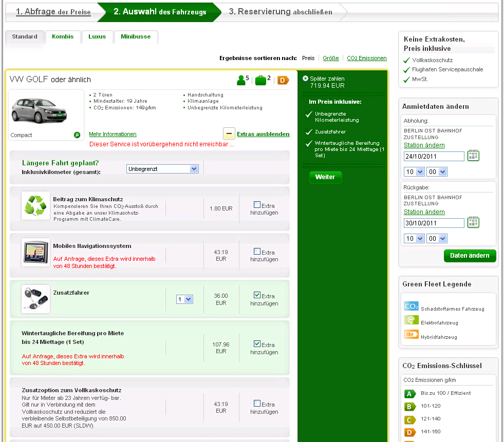The width and height of the screenshot is (504, 442).
Task: Tick the Mobiles Navigationssystem extra checkbox
Action: (257, 252)
